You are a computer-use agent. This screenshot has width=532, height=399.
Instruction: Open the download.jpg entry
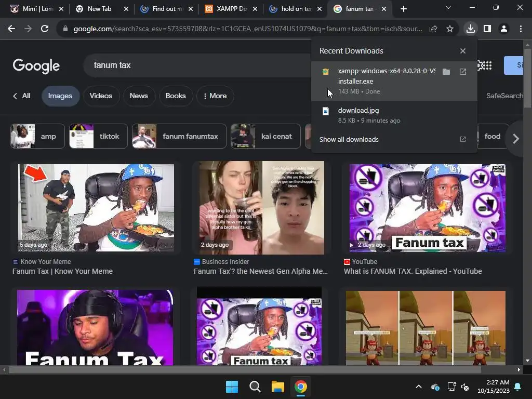coord(394,115)
